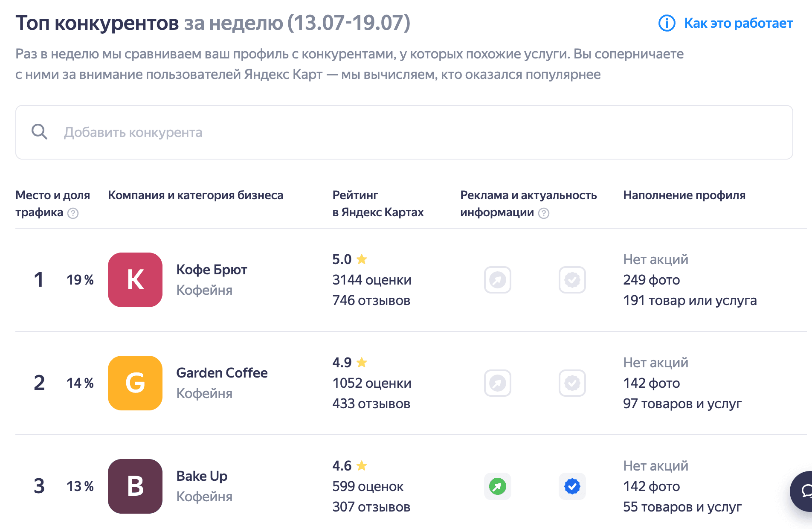Click the 'Наполнение профиля' column header

[x=684, y=195]
